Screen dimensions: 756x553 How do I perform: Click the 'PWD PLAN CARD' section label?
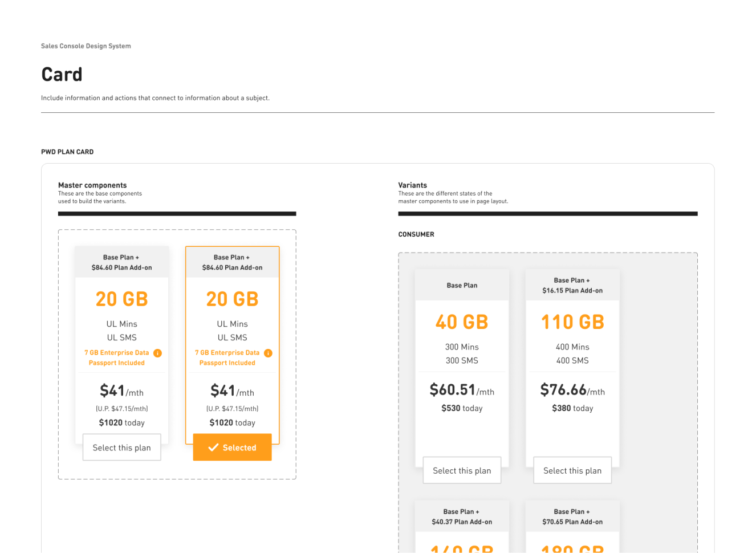[x=67, y=152]
